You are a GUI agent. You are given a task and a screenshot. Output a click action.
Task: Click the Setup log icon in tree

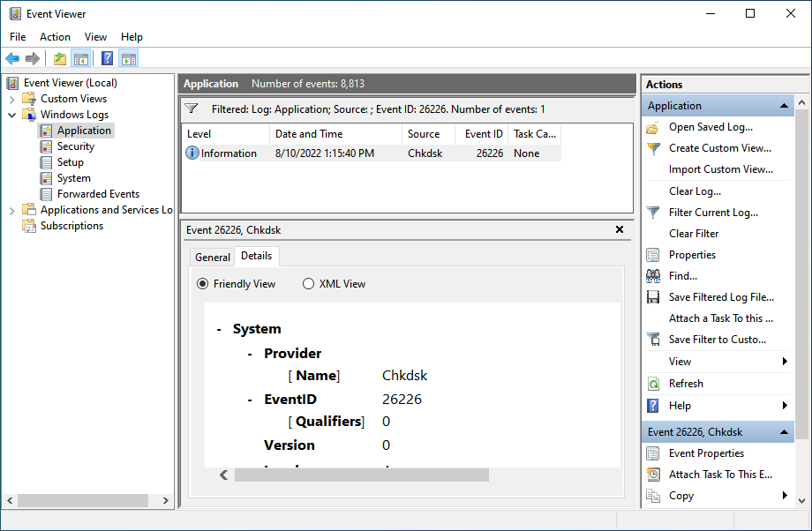46,162
